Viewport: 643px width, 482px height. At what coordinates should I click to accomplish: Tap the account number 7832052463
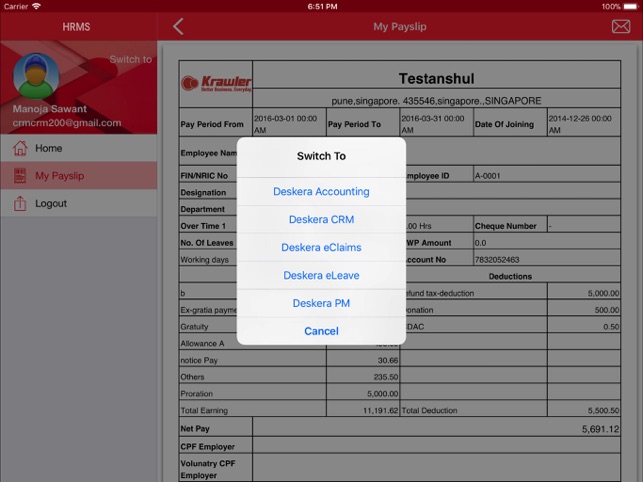[497, 260]
